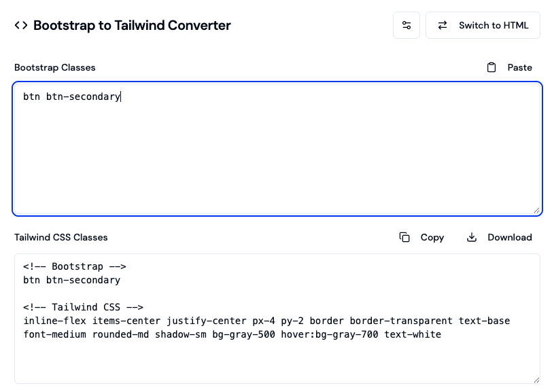Click the '<!-- Tailwind CSS -->' comment line
Screen dimensions: 552x392
tap(83, 307)
